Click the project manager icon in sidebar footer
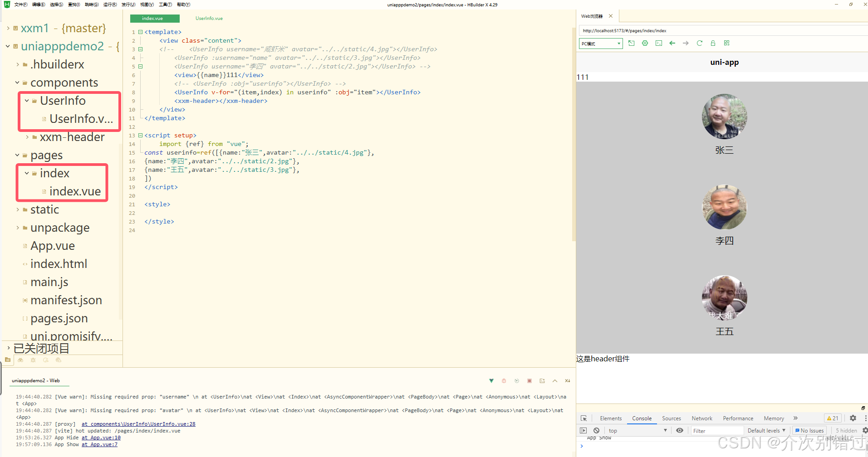This screenshot has width=868, height=457. coord(8,360)
